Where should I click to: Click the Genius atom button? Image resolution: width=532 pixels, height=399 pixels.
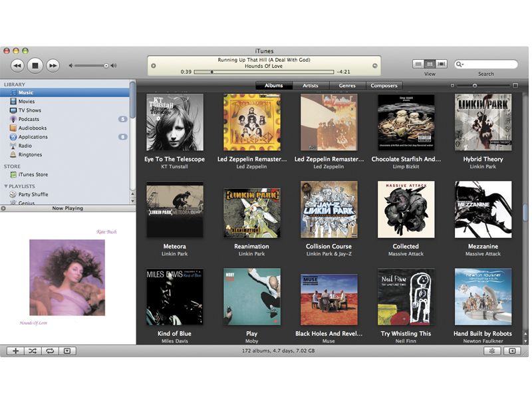(492, 351)
